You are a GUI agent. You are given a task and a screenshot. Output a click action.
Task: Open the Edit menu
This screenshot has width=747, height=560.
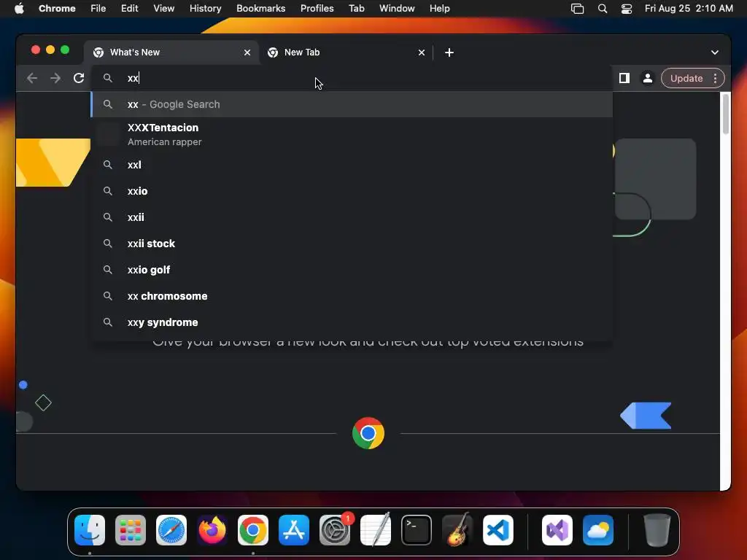coord(130,9)
